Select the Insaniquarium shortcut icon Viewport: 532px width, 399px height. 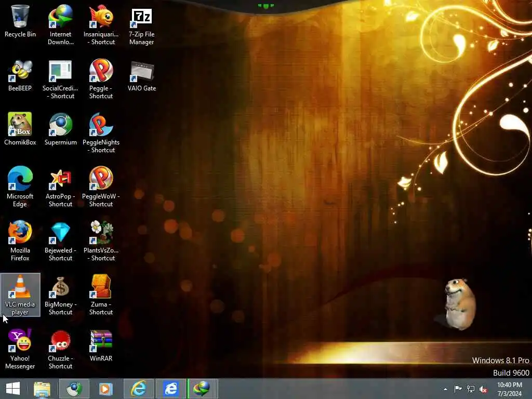101,24
